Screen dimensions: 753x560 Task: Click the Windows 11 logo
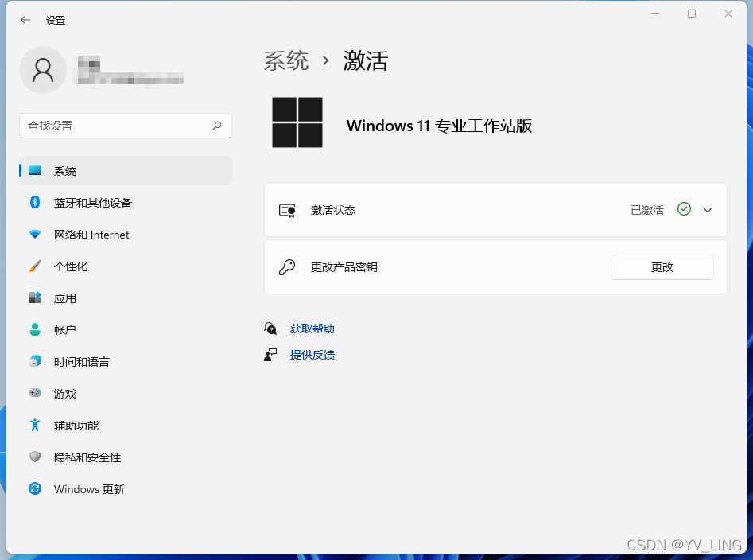297,122
